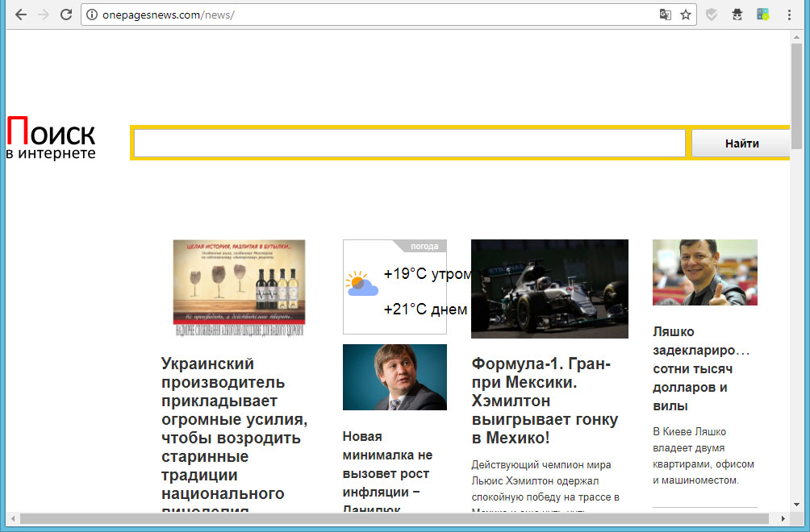Click the vertical scrollbar down arrow
This screenshot has height=532, width=810.
tap(797, 505)
